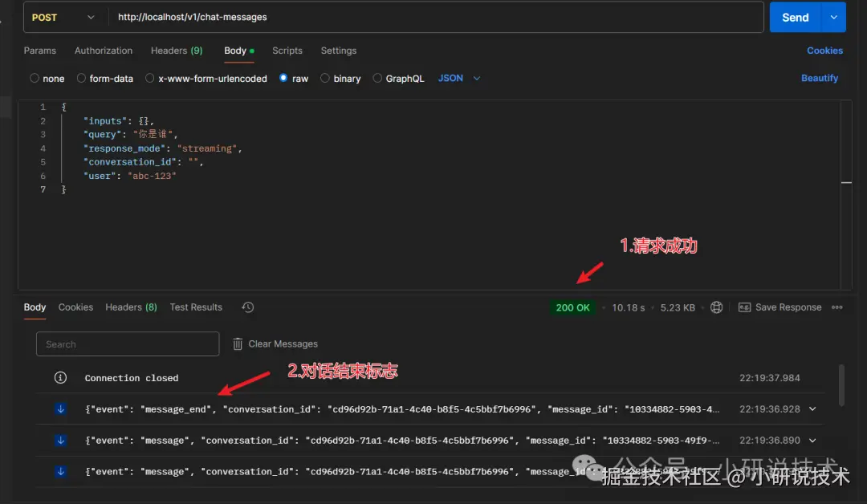Click the "conversation_id" line in editor
This screenshot has width=867, height=504.
point(143,162)
